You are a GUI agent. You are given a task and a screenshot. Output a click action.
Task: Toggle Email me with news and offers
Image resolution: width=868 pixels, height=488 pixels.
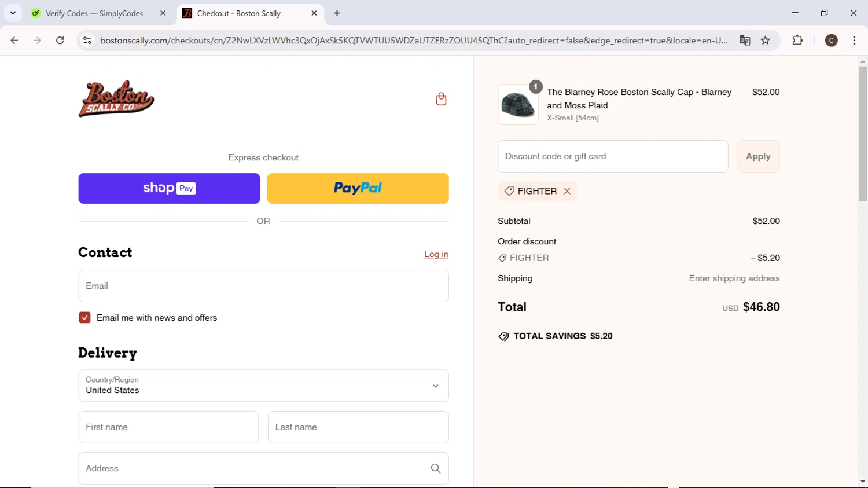click(84, 318)
